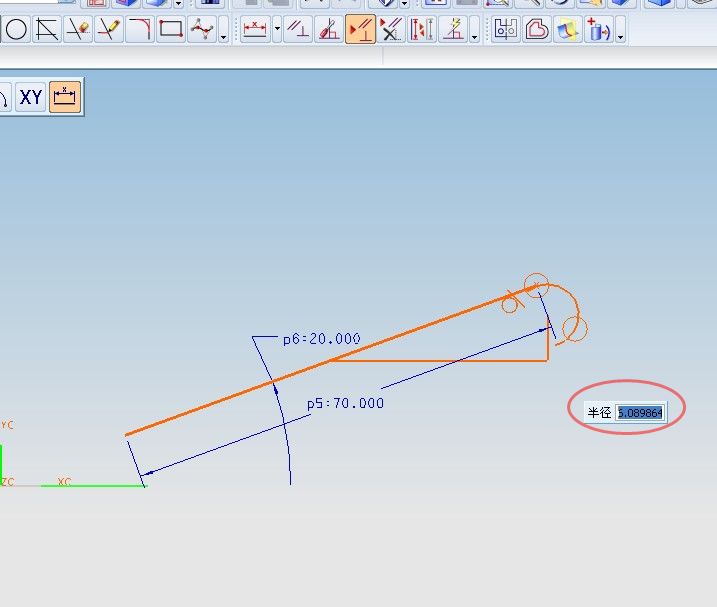Viewport: 717px width, 607px height.
Task: Click the YC axis label
Action: tap(7, 425)
